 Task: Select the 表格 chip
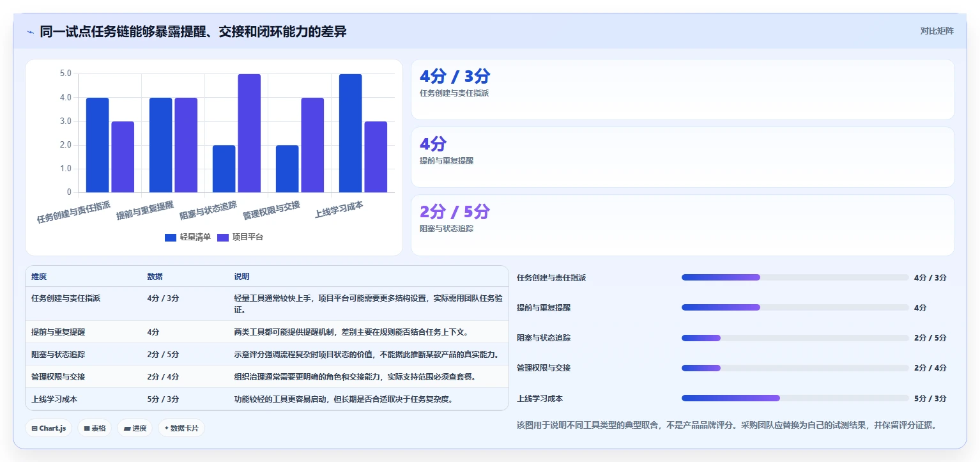click(95, 428)
